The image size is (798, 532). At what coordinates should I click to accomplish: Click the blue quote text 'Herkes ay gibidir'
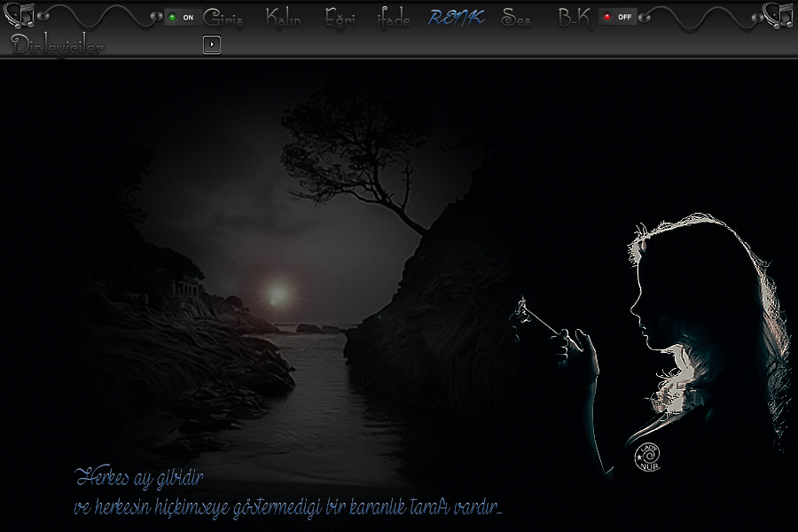click(x=140, y=479)
